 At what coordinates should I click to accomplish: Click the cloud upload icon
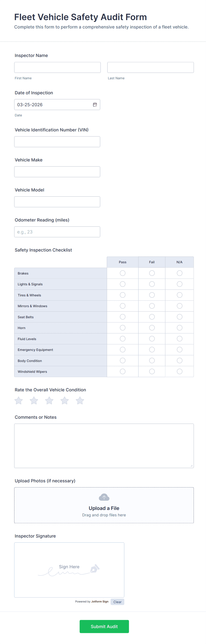coord(104,497)
